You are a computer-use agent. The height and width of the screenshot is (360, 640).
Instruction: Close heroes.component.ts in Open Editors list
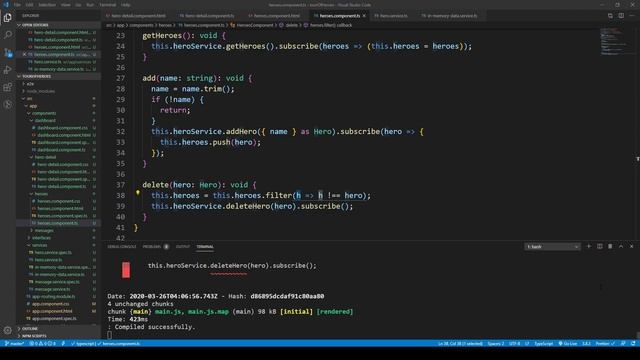click(24, 54)
